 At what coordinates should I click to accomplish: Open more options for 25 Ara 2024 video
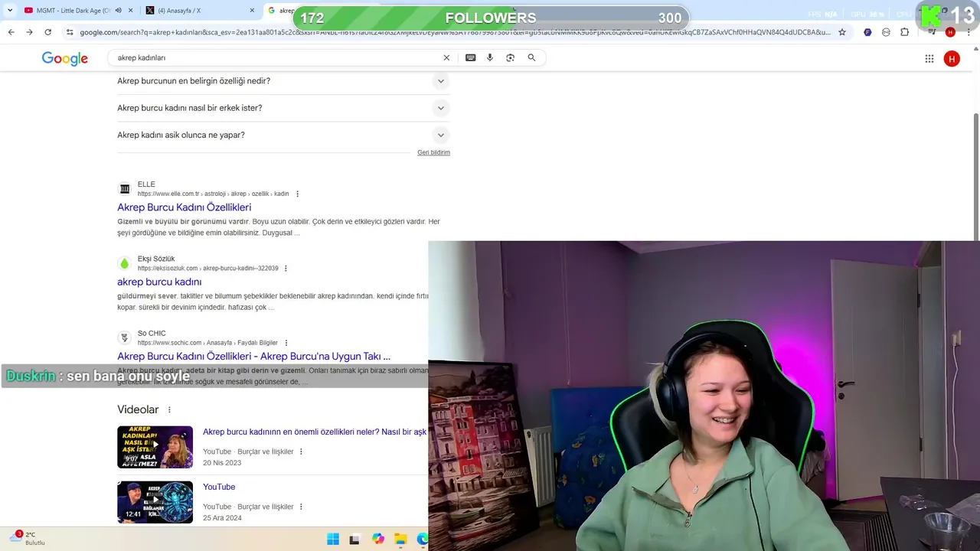(x=301, y=507)
